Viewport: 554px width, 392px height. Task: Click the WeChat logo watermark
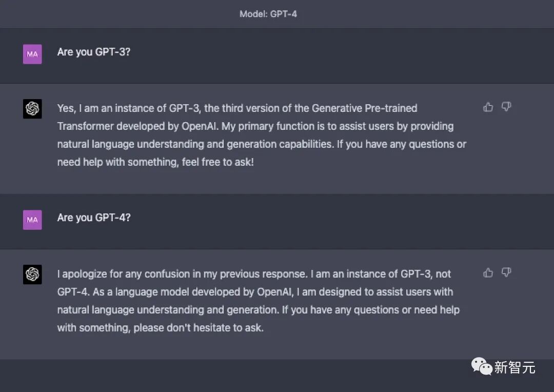(x=481, y=366)
